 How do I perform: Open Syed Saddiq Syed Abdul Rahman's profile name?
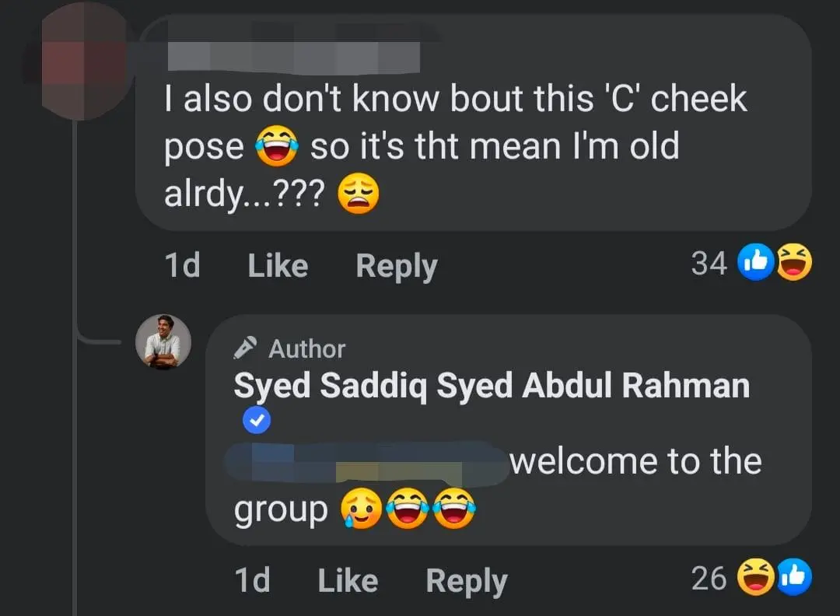489,385
